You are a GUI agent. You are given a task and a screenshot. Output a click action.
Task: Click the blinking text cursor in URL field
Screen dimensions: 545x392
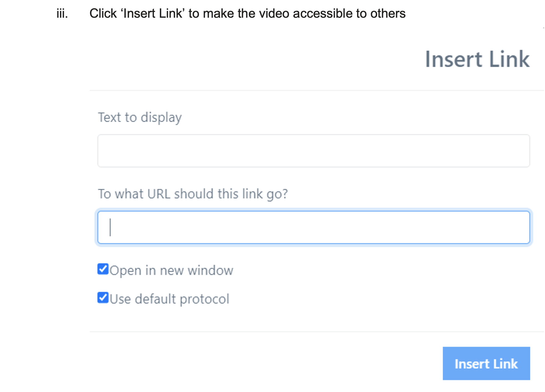coord(110,227)
